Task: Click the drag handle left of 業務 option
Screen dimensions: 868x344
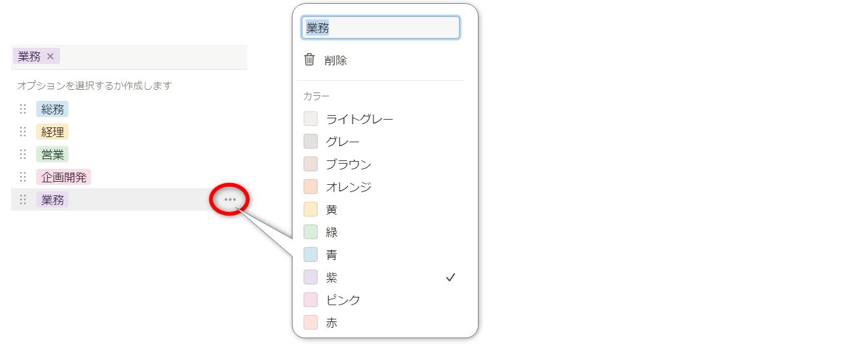Action: [x=23, y=200]
